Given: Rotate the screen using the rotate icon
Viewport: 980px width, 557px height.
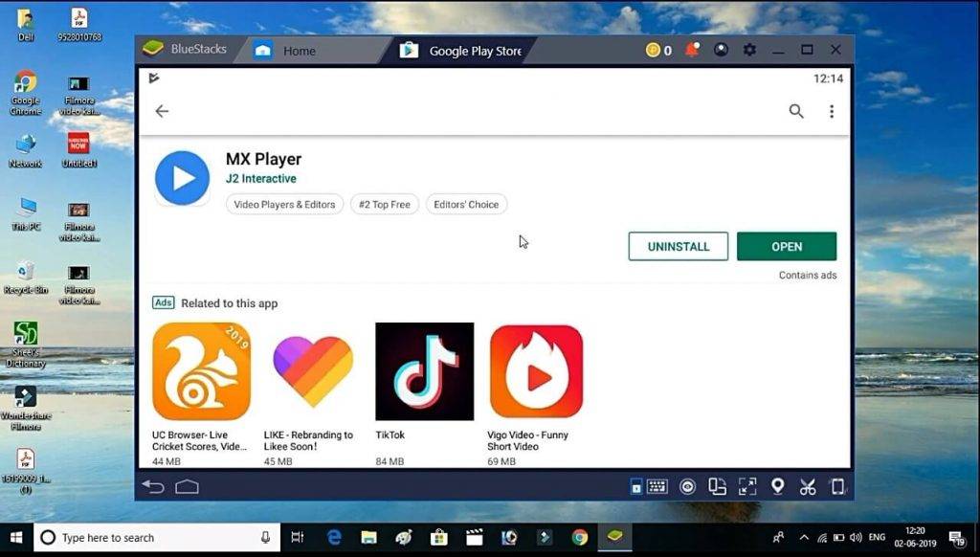Looking at the screenshot, I should (718, 486).
